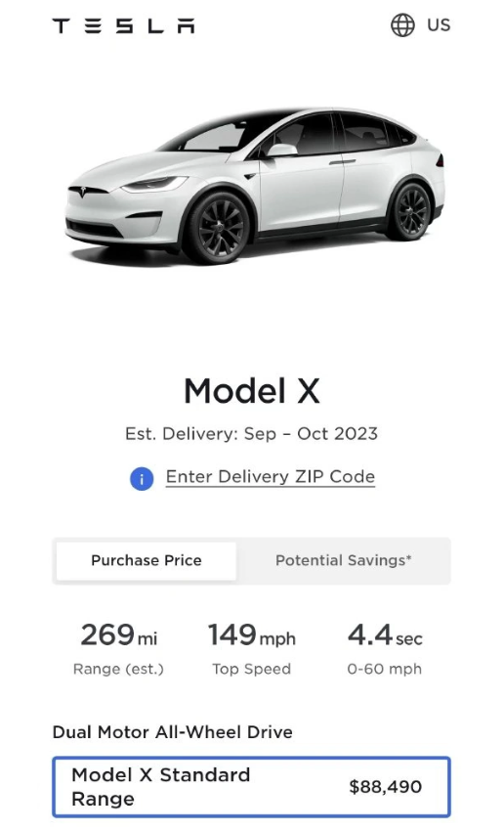Click the car's front wheel
The width and height of the screenshot is (504, 831).
[219, 228]
